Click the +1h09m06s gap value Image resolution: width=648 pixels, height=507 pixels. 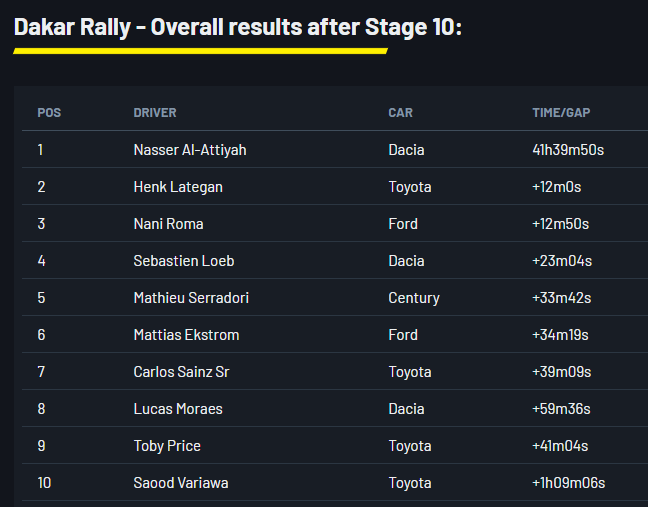click(568, 483)
